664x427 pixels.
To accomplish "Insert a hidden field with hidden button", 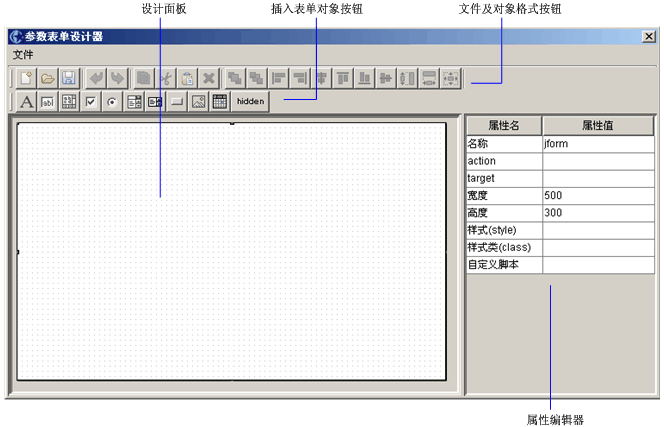I will click(250, 102).
